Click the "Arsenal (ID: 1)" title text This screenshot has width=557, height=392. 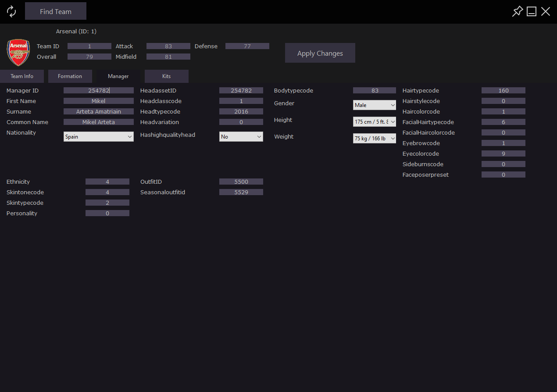coord(76,32)
